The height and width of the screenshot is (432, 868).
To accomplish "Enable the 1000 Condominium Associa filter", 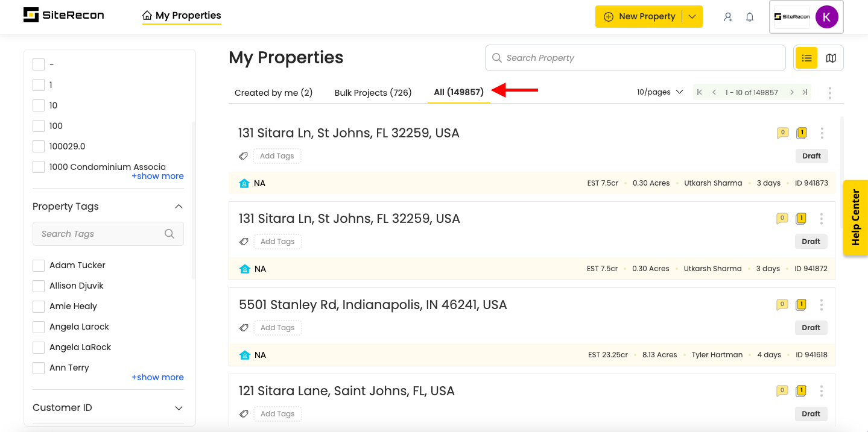I will click(39, 167).
